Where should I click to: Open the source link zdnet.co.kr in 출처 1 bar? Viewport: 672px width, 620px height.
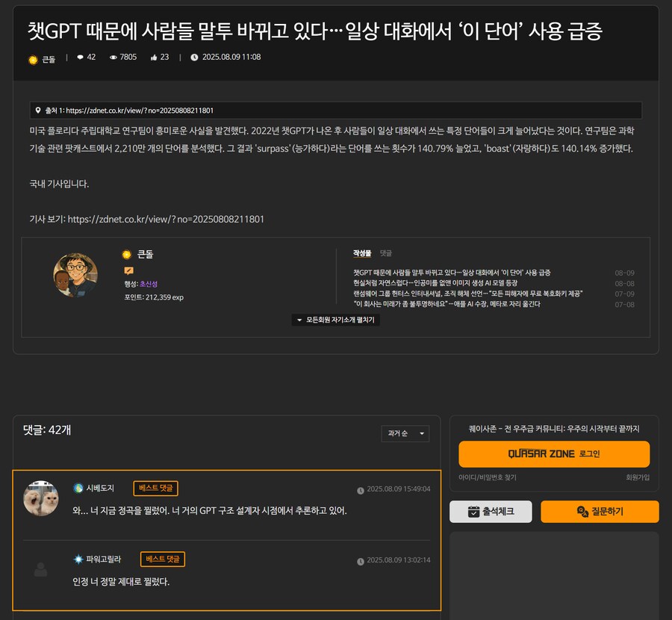pos(140,111)
